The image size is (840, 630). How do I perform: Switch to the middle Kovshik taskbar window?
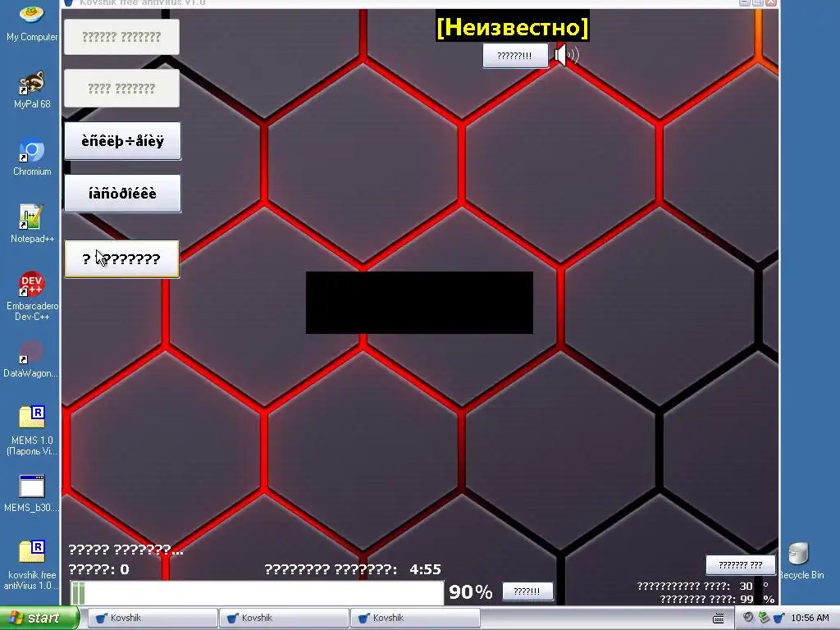(x=284, y=619)
